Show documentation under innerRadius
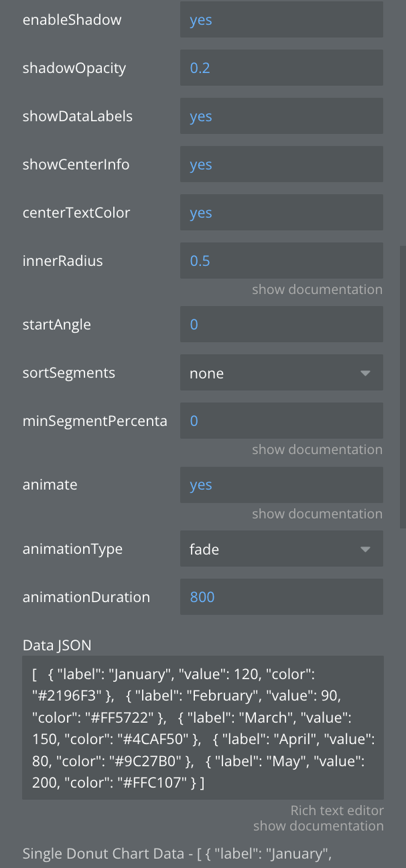The height and width of the screenshot is (868, 406). [317, 290]
